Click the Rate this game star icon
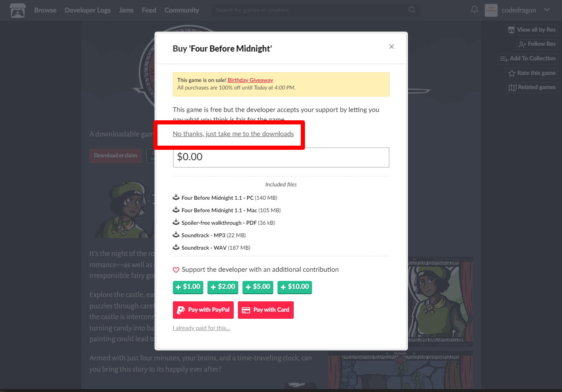This screenshot has height=392, width=562. [512, 73]
